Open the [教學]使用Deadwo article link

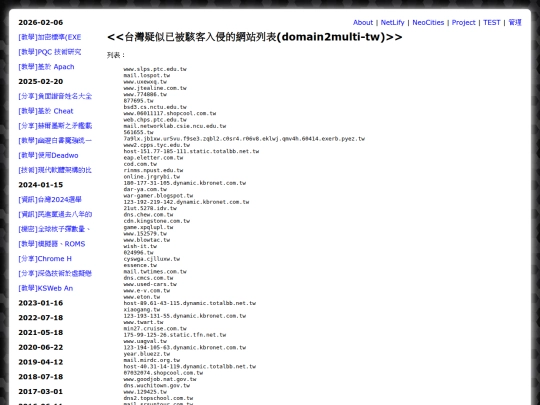(48, 155)
